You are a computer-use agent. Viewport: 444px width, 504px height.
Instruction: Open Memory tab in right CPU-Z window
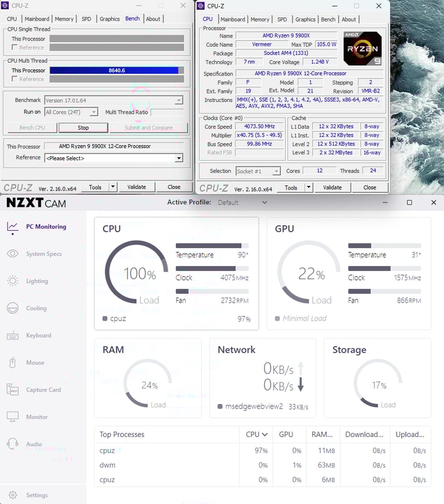pyautogui.click(x=260, y=19)
